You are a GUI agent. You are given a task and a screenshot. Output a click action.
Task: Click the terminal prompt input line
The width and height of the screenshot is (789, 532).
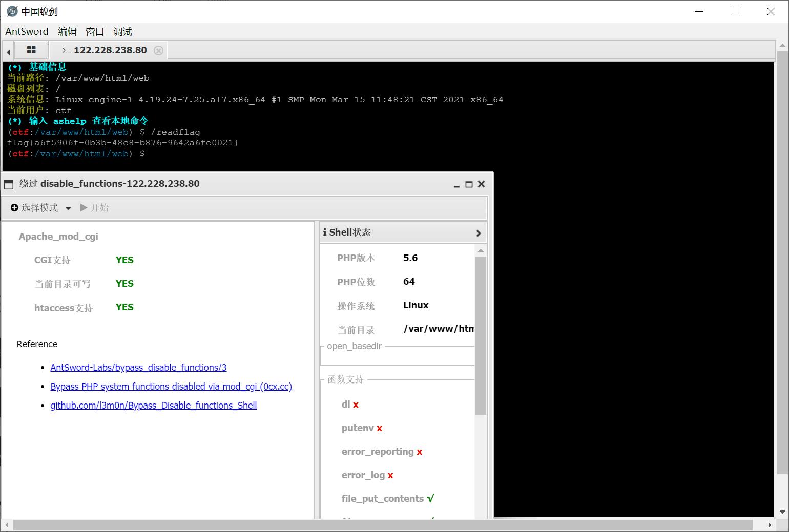(x=76, y=154)
